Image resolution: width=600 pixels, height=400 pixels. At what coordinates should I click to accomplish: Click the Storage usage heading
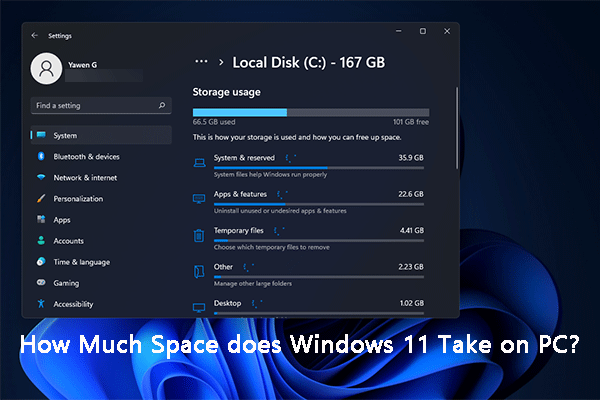(x=227, y=92)
